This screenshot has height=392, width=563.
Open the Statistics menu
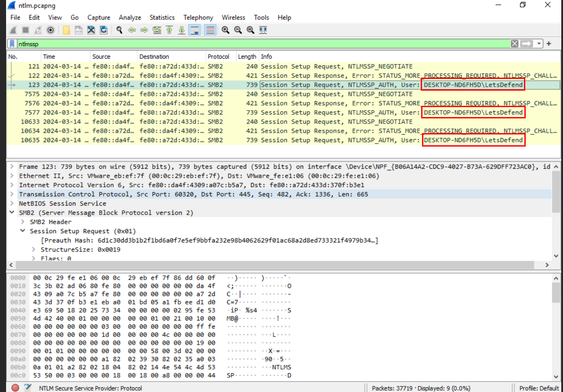pos(162,17)
